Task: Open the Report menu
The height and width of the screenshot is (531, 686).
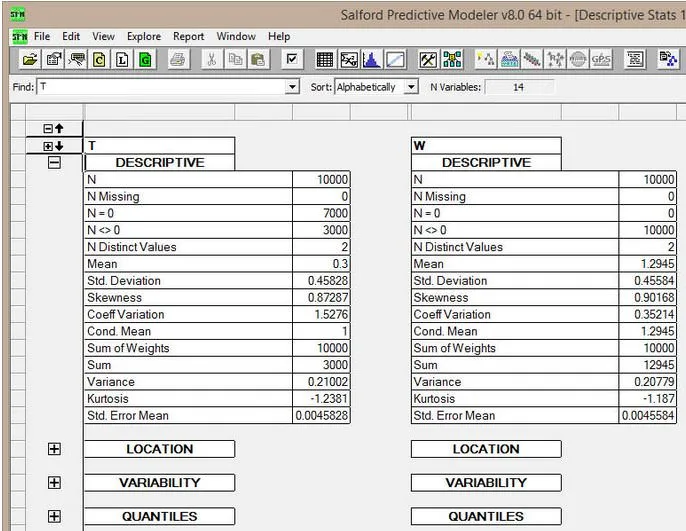Action: [189, 37]
